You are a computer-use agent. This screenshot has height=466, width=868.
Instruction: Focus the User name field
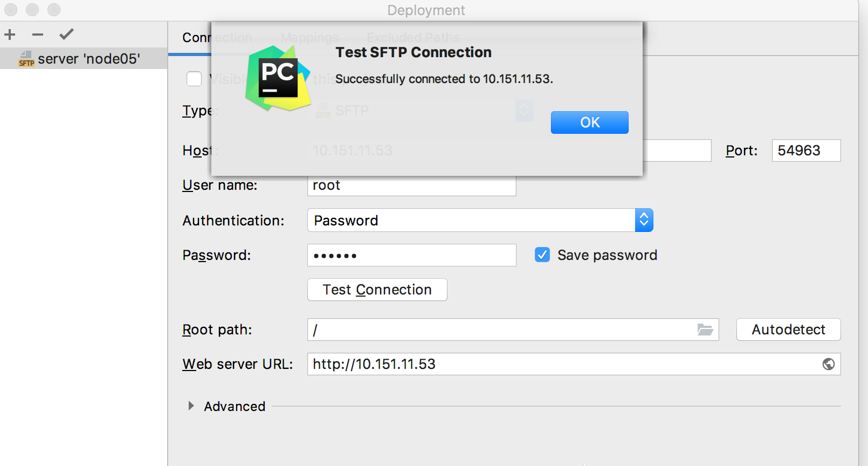(411, 187)
